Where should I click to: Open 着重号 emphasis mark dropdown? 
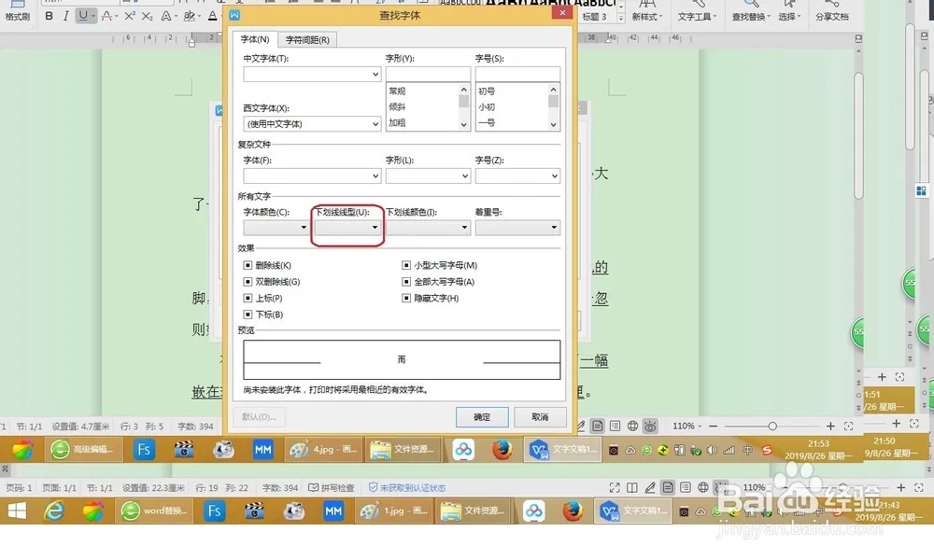pos(517,228)
